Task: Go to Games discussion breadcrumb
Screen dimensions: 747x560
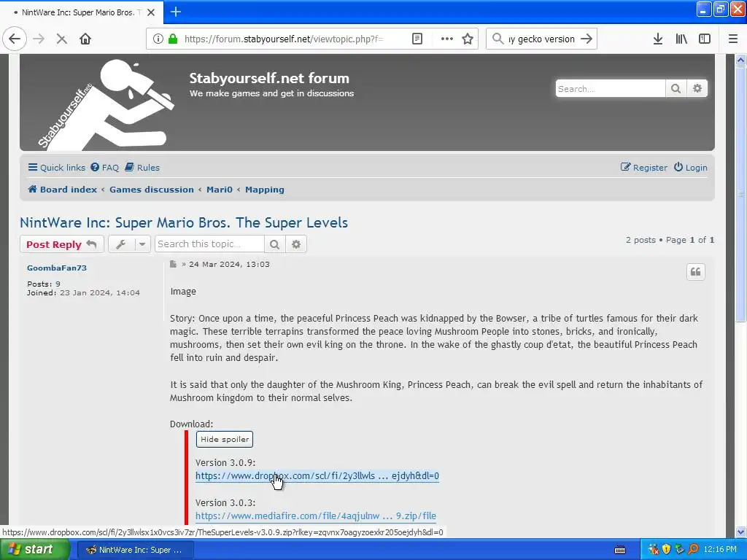Action: 152,190
